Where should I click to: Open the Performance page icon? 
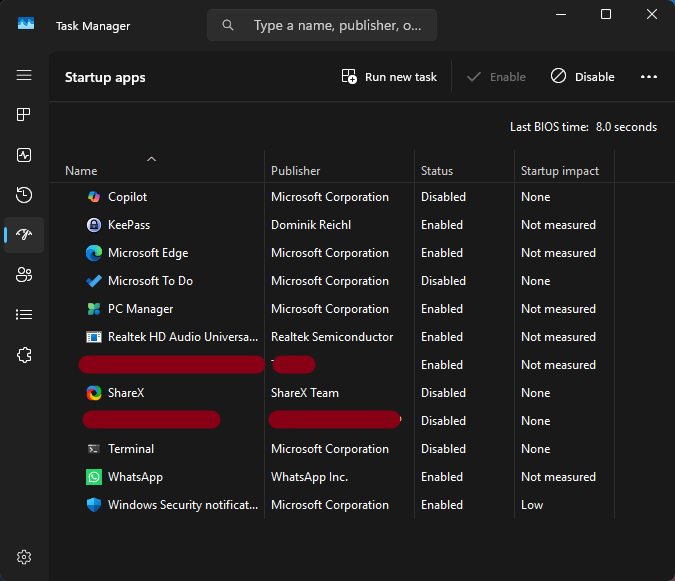[x=24, y=155]
